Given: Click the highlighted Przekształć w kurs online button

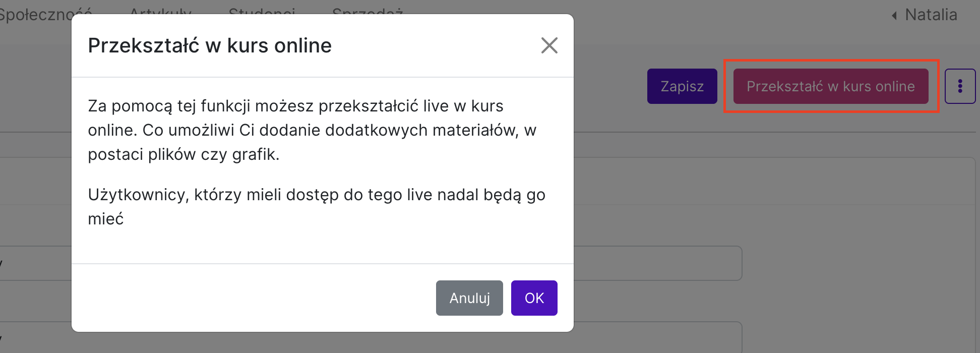Looking at the screenshot, I should coord(830,86).
